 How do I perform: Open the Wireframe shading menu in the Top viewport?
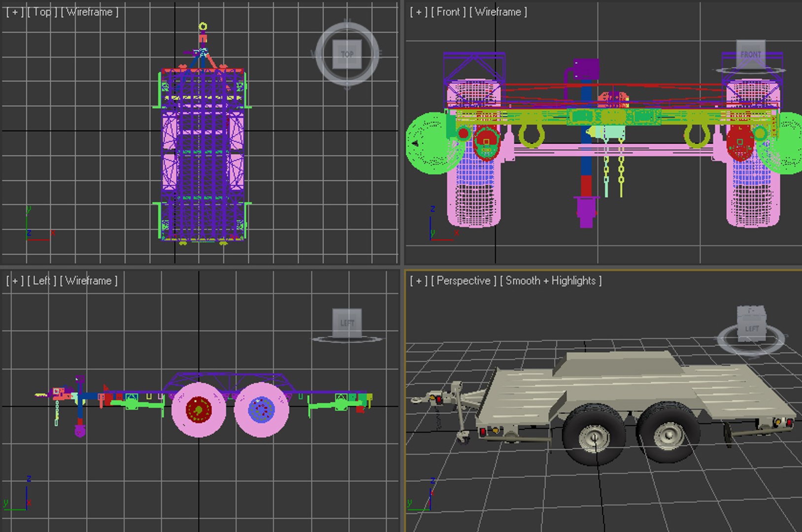pyautogui.click(x=90, y=12)
